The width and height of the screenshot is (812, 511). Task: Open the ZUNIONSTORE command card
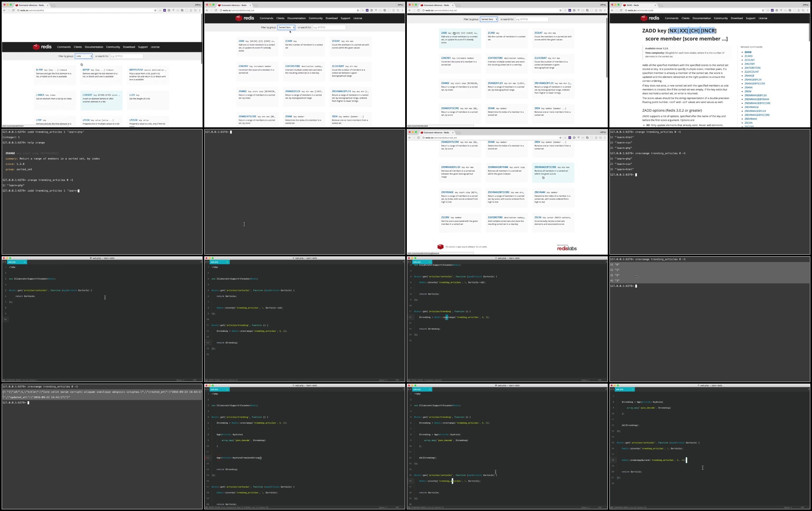[507, 223]
